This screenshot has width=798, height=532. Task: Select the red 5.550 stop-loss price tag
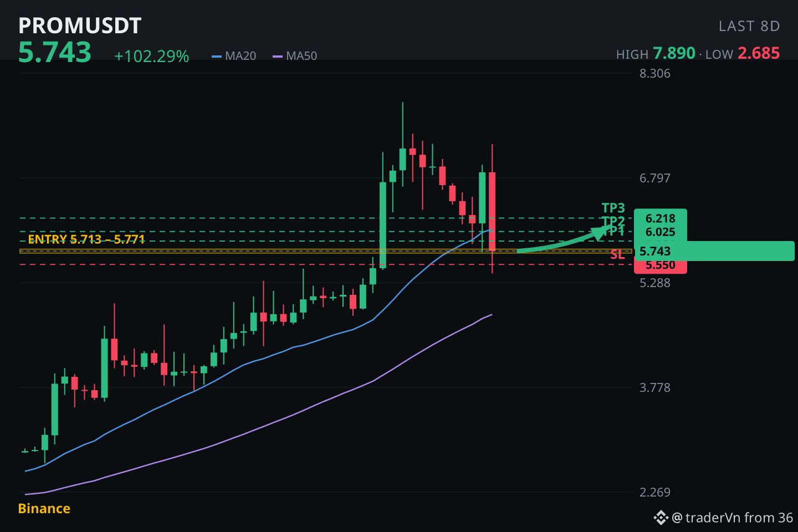pos(661,267)
